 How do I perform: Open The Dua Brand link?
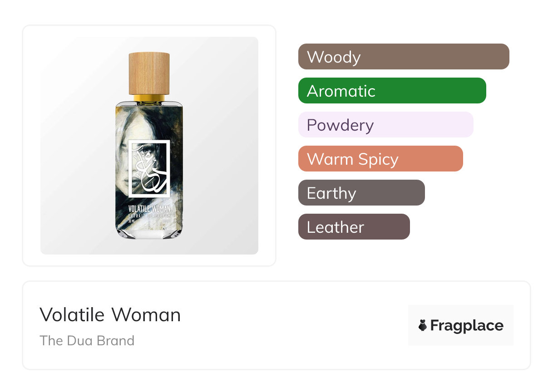click(x=87, y=340)
